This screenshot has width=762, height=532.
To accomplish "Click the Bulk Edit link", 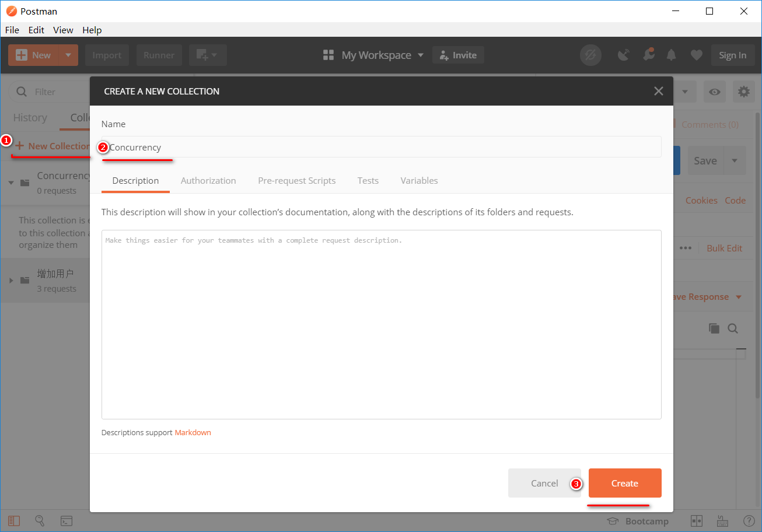I will pyautogui.click(x=725, y=249).
